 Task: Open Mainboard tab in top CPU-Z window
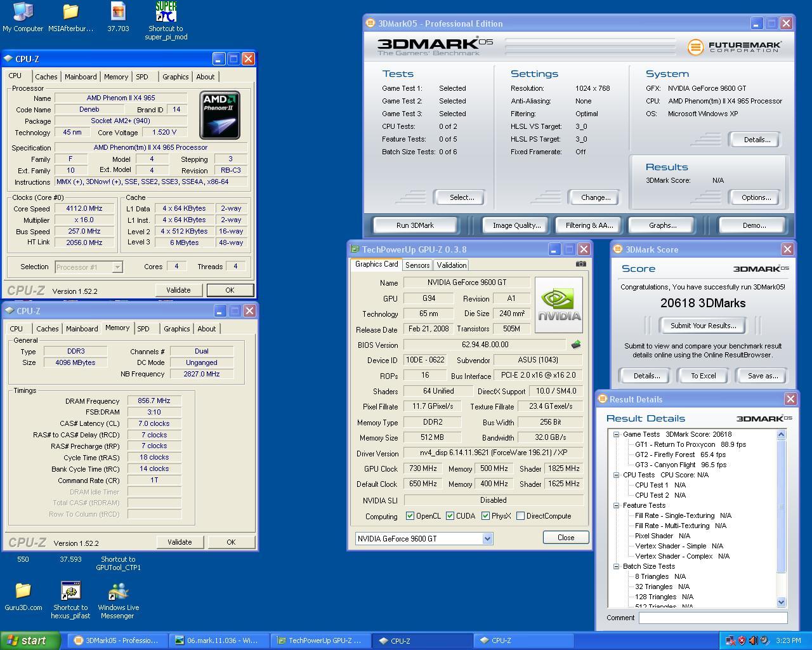click(x=81, y=77)
